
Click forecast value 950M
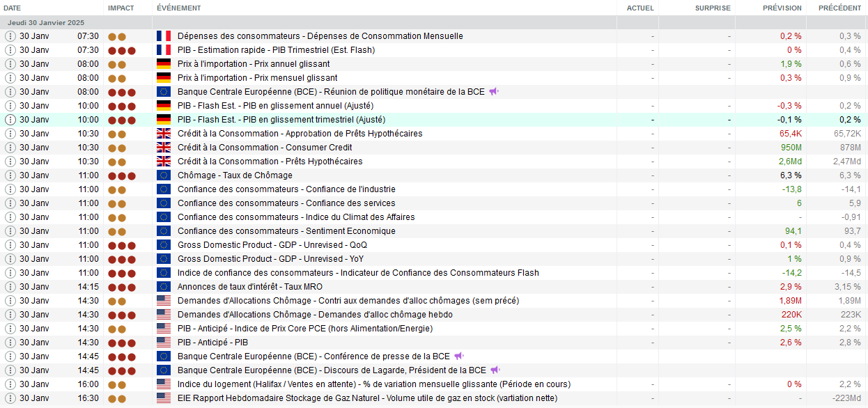[791, 148]
